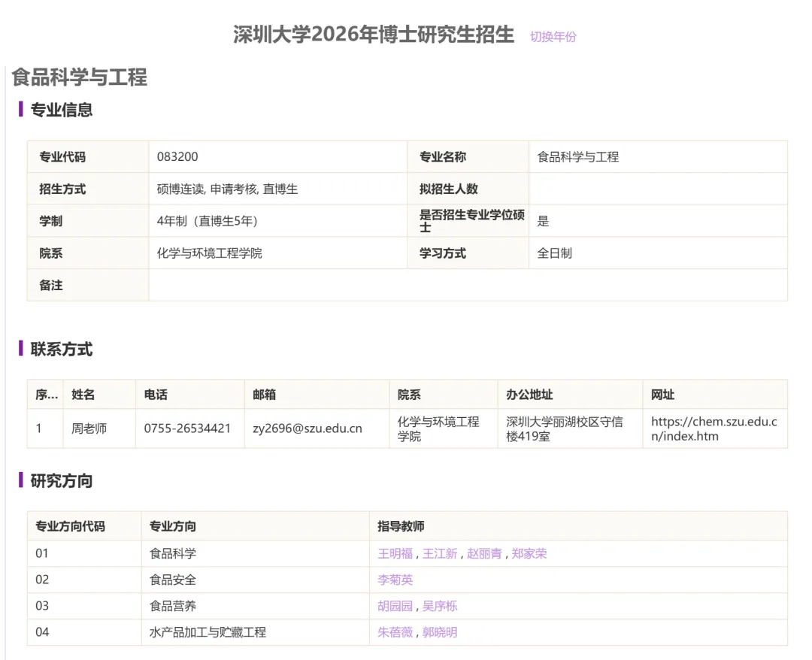Click direction 食品安全 row text
Image resolution: width=812 pixels, height=660 pixels.
(x=172, y=580)
